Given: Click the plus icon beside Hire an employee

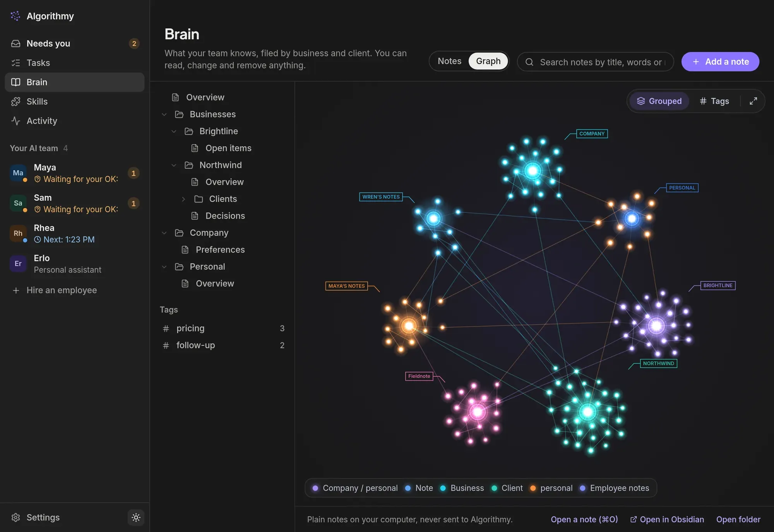Looking at the screenshot, I should (16, 290).
